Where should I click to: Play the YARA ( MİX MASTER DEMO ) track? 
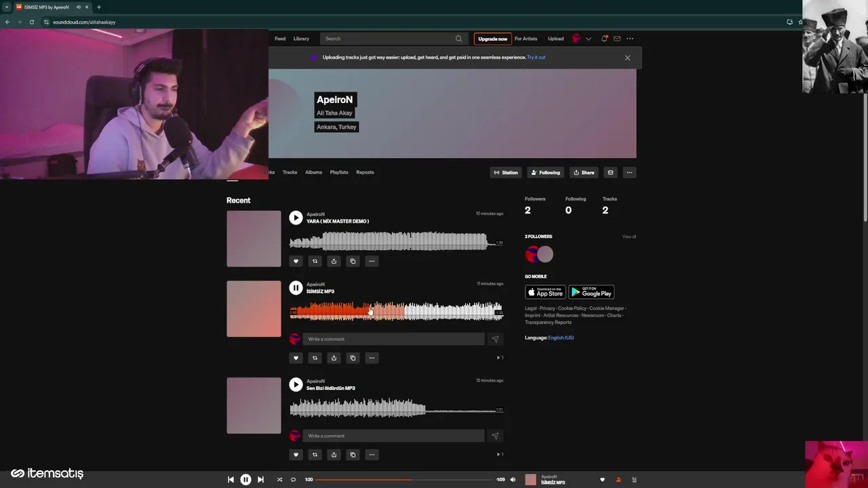point(296,218)
